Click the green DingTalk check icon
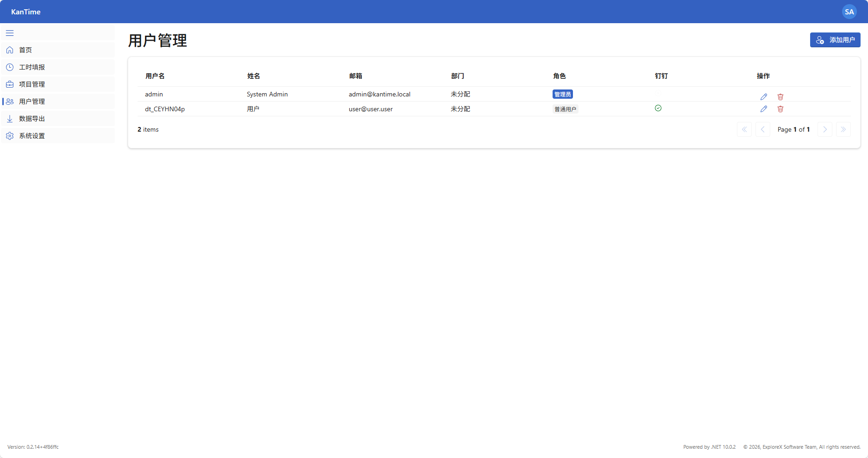Screen dimensions: 868x458 pyautogui.click(x=658, y=108)
